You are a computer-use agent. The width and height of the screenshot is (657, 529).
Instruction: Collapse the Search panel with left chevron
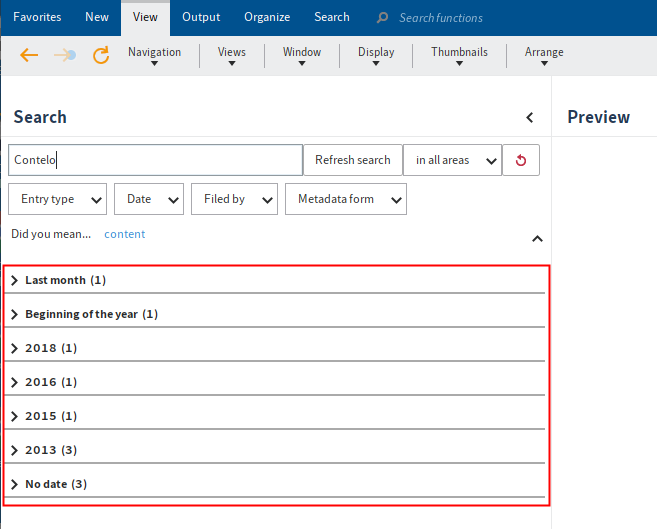click(530, 117)
